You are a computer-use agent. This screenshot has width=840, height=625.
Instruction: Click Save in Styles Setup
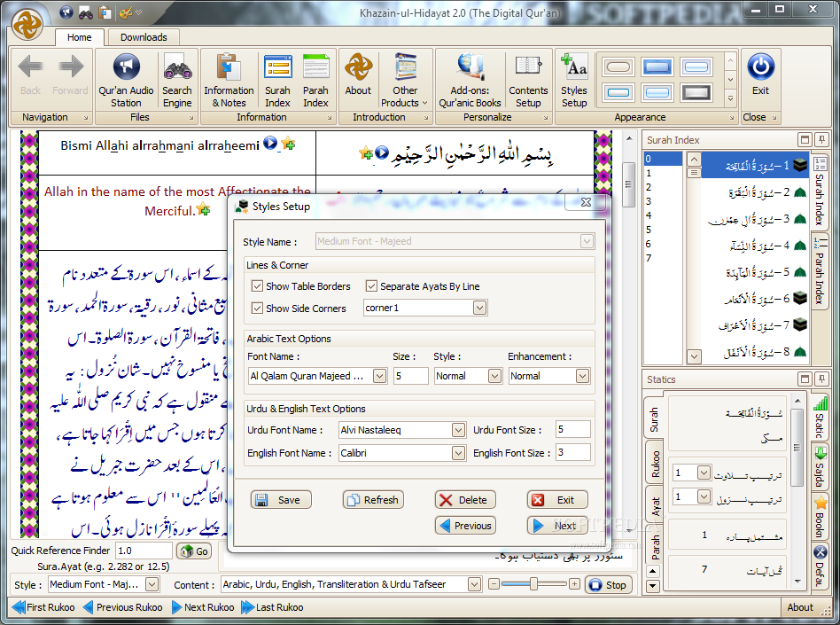click(281, 500)
